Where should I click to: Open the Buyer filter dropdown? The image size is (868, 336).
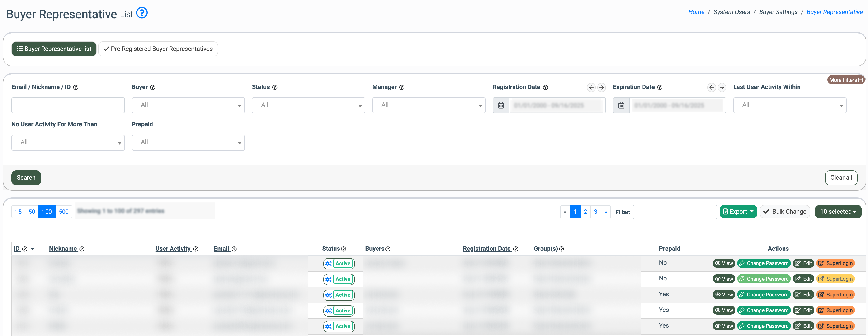coord(188,105)
